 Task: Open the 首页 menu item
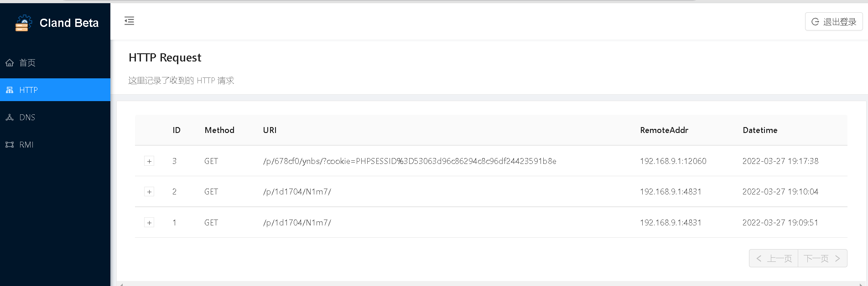click(x=27, y=63)
